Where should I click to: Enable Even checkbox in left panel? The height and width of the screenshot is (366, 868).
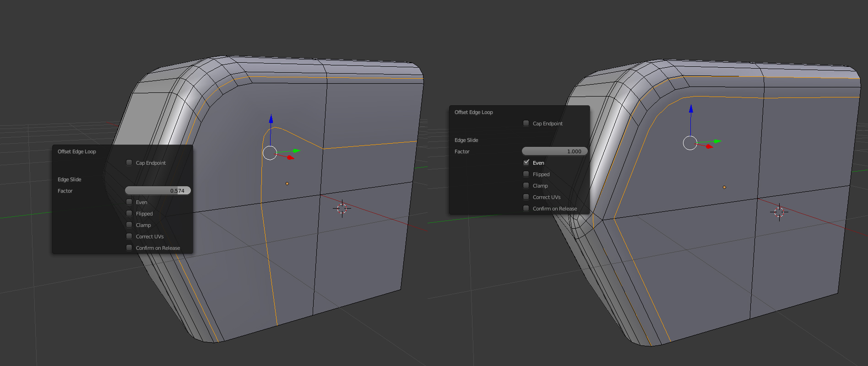(129, 202)
